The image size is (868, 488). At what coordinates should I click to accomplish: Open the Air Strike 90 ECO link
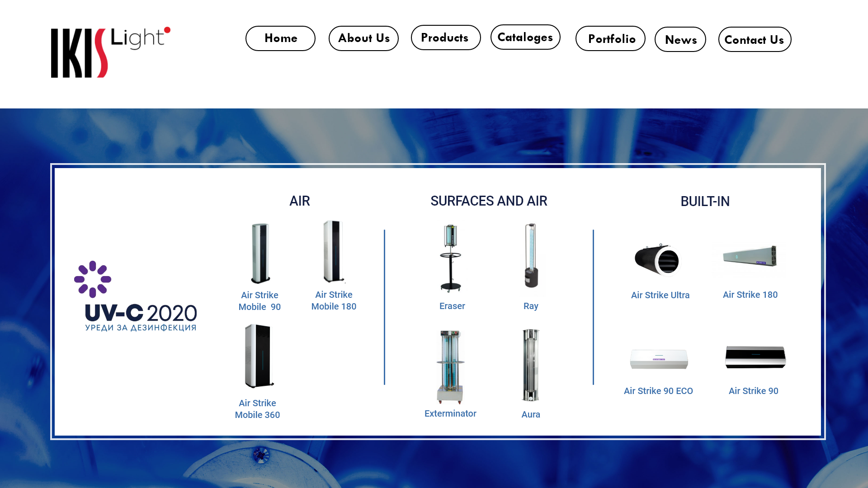click(x=658, y=391)
